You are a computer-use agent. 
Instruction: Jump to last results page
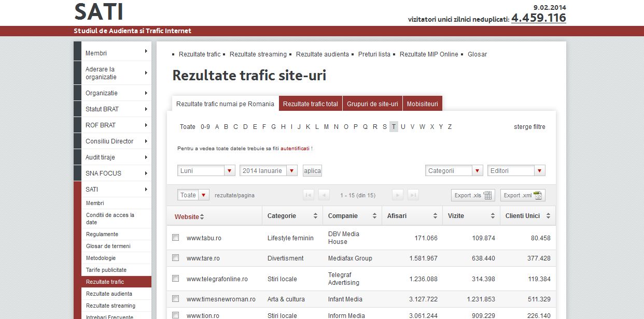pyautogui.click(x=413, y=195)
